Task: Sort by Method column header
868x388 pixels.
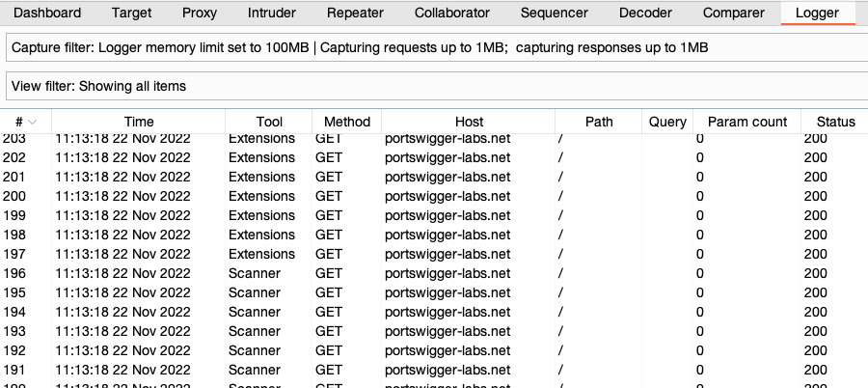Action: pos(346,122)
